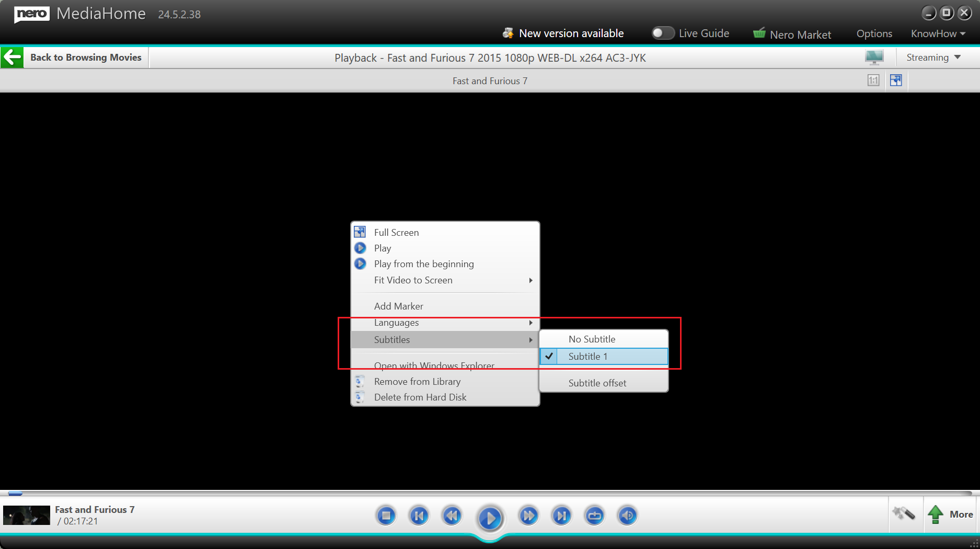Click the volume speaker button

pos(627,516)
